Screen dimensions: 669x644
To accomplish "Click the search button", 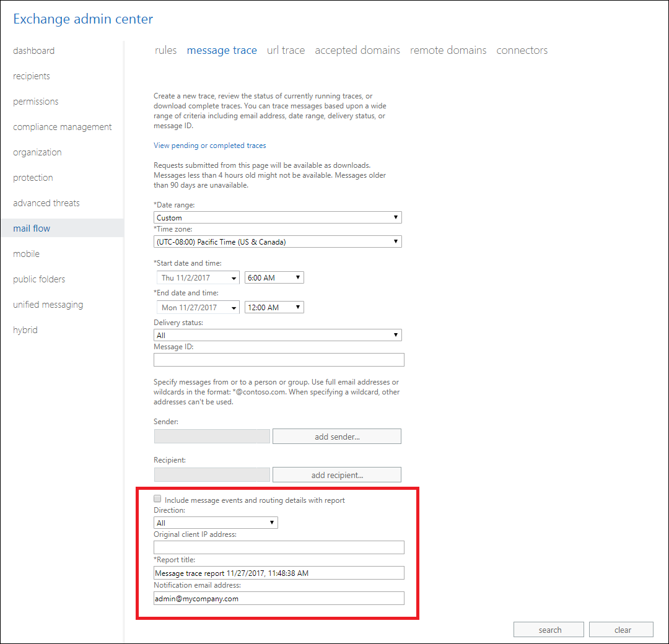I will (549, 630).
